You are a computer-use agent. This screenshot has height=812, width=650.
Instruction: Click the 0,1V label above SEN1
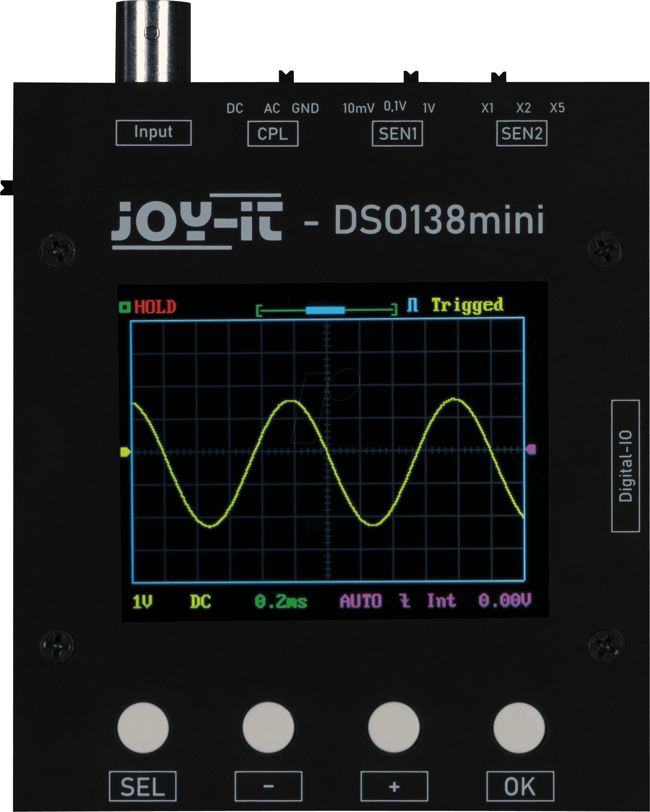point(395,106)
